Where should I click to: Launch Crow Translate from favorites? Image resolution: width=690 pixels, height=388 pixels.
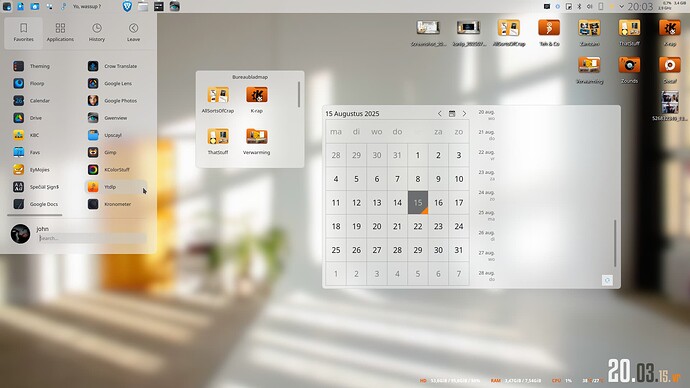tap(115, 66)
